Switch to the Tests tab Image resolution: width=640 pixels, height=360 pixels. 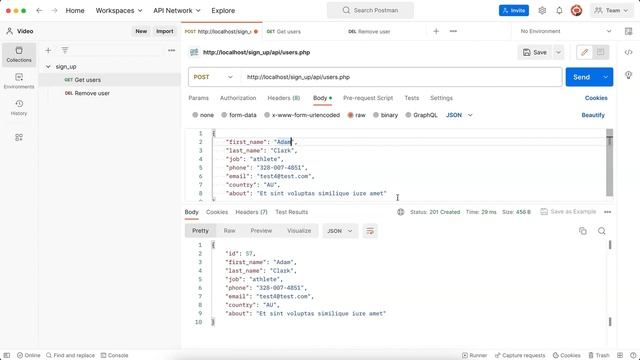[x=411, y=98]
